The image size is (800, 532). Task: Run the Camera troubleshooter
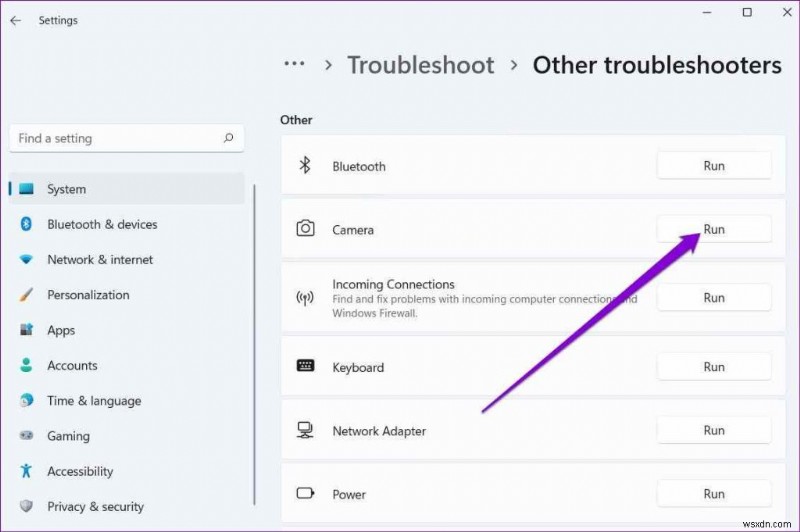click(x=714, y=229)
